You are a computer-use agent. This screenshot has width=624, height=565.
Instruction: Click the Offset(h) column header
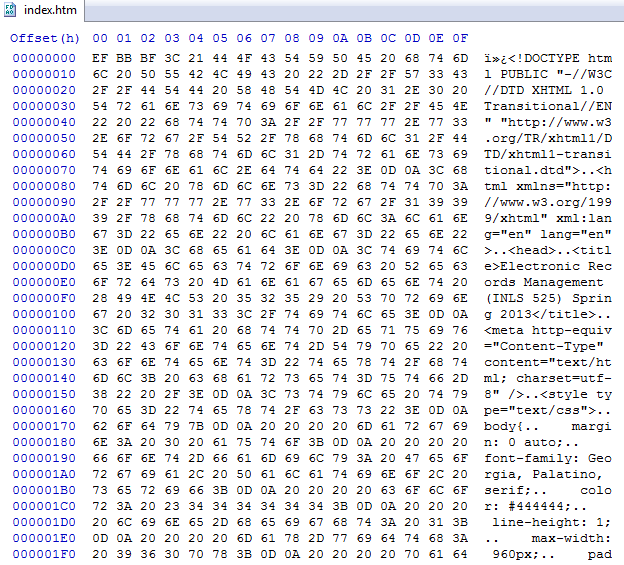pyautogui.click(x=44, y=38)
